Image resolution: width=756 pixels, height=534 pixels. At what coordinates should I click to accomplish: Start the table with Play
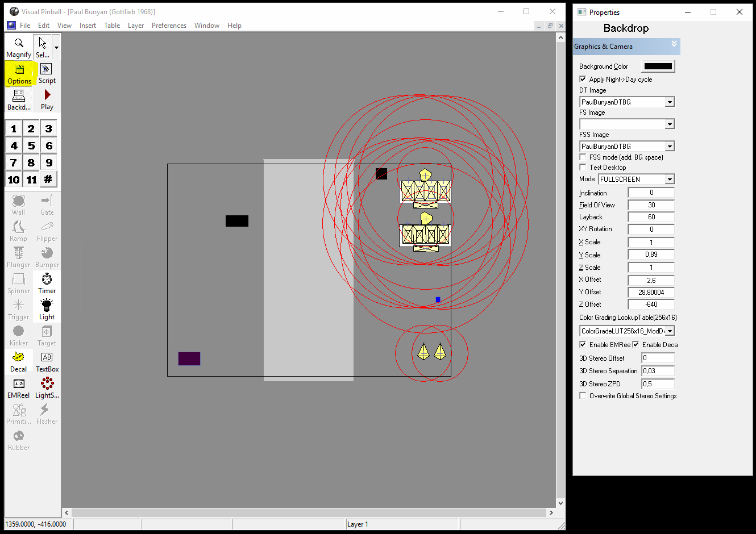(47, 99)
